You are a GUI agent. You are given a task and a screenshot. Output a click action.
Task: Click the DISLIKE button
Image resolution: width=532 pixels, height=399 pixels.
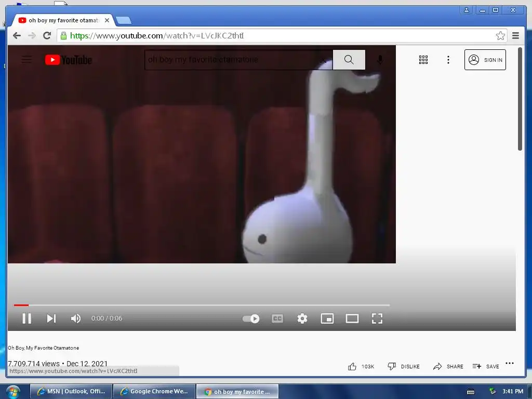(404, 366)
